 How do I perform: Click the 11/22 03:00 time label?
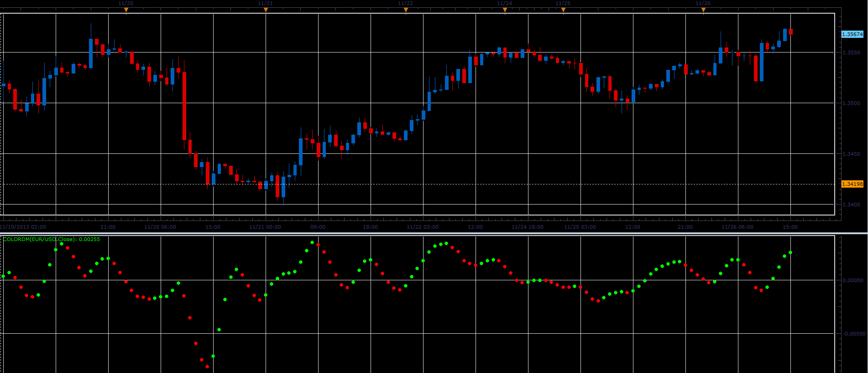pos(423,227)
